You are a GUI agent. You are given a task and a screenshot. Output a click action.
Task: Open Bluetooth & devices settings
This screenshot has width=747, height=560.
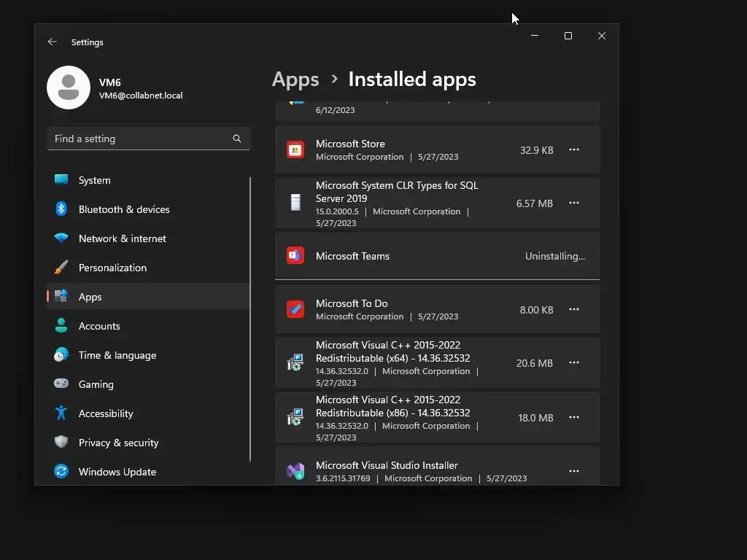click(148, 209)
